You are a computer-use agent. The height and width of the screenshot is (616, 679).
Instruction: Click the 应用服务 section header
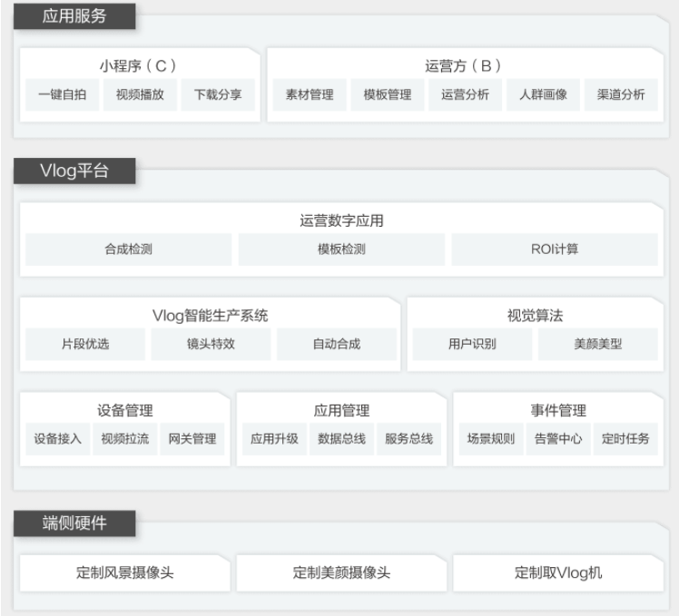[74, 16]
